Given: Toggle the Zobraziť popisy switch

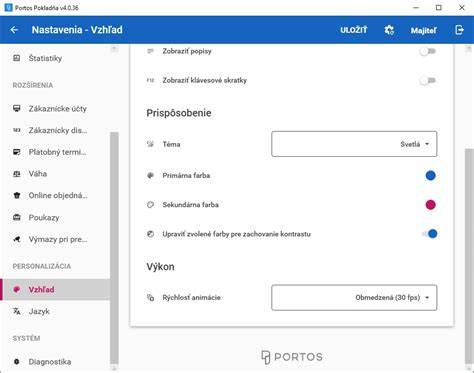Looking at the screenshot, I should 428,51.
